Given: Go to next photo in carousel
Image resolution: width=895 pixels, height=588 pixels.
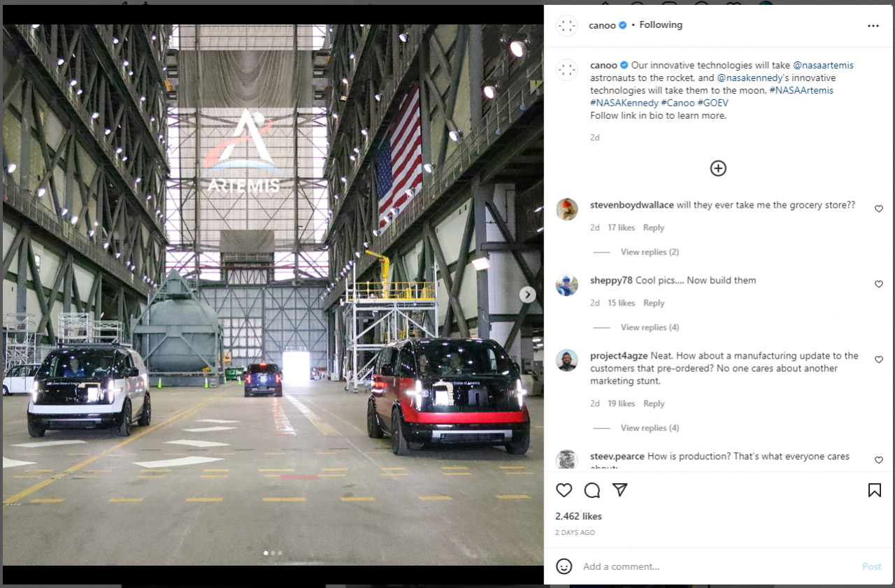Looking at the screenshot, I should pos(527,295).
